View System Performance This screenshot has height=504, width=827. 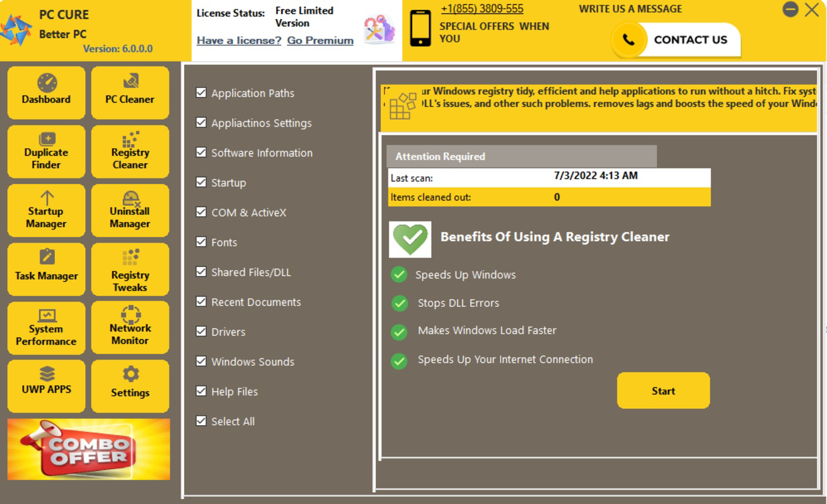click(x=46, y=328)
